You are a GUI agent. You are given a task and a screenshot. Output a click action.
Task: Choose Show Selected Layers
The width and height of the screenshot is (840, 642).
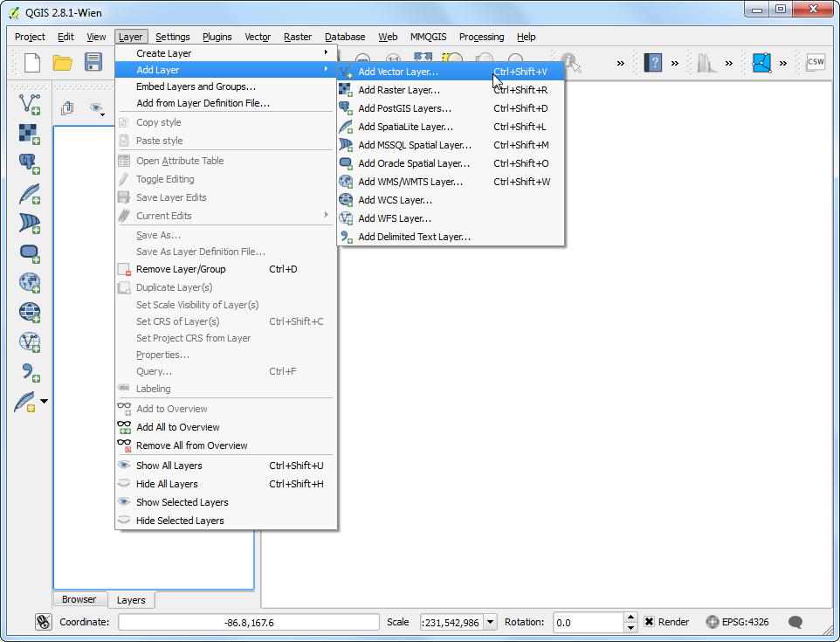point(226,502)
